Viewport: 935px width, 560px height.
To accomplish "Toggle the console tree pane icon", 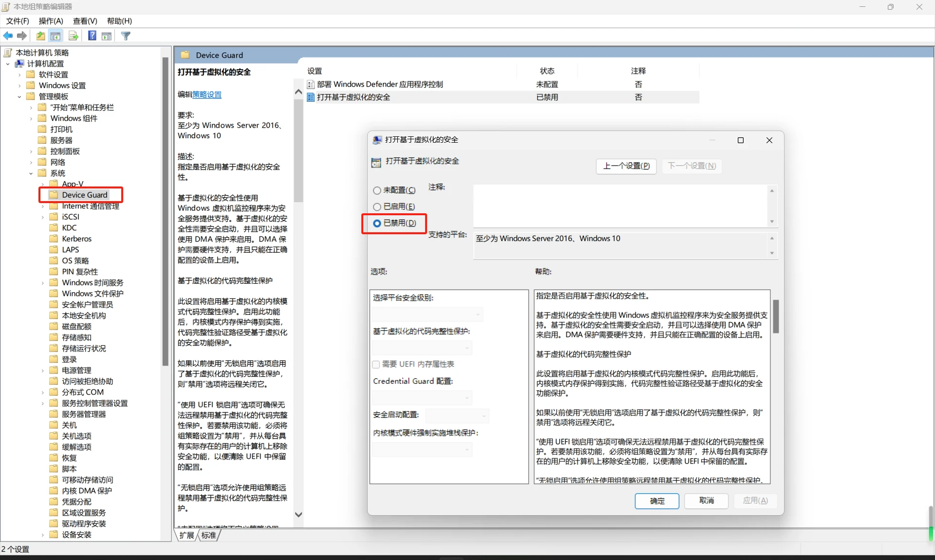I will tap(56, 36).
